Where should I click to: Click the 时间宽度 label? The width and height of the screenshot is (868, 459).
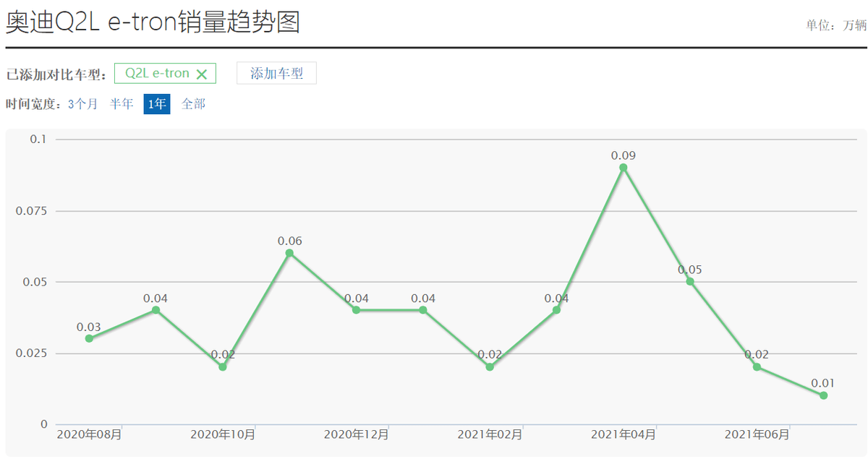click(x=35, y=104)
